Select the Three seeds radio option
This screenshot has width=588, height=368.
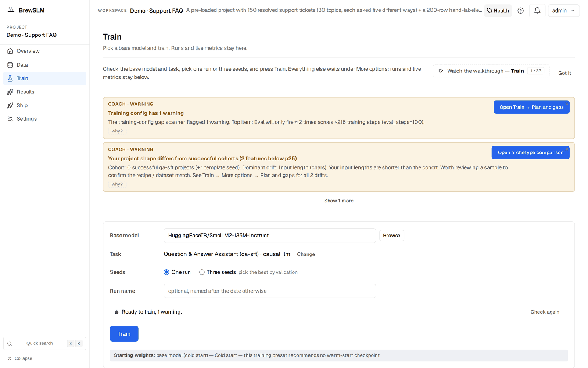click(x=202, y=272)
